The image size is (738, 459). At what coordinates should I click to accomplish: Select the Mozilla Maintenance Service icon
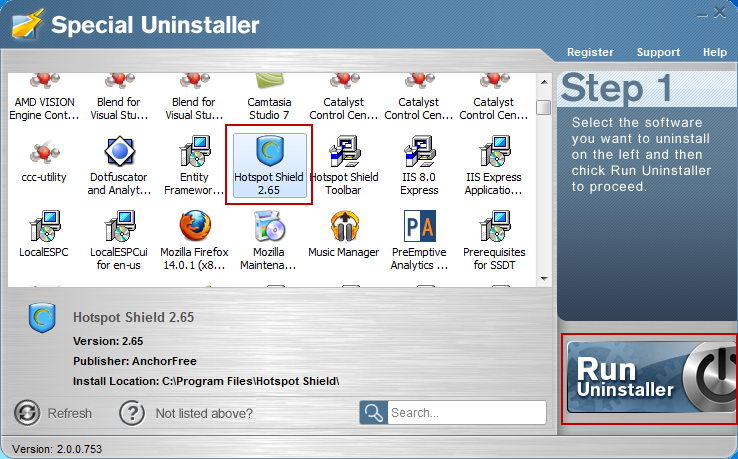269,226
